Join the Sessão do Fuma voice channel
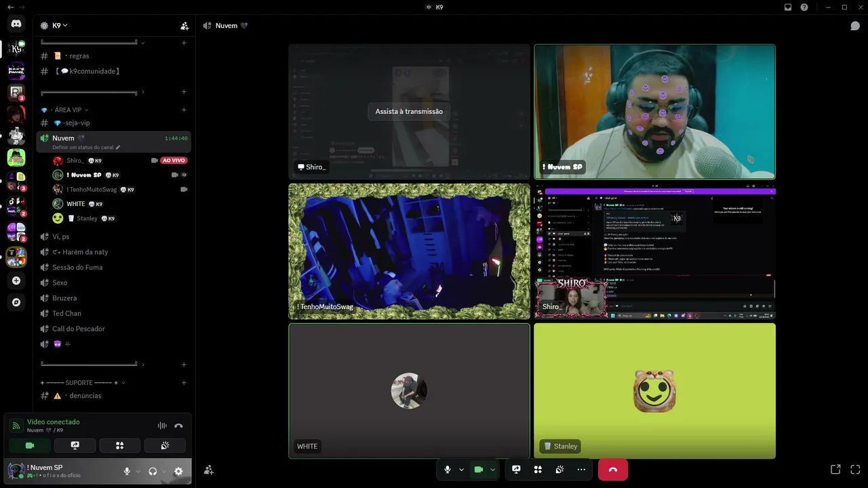Image resolution: width=868 pixels, height=488 pixels. point(113,267)
